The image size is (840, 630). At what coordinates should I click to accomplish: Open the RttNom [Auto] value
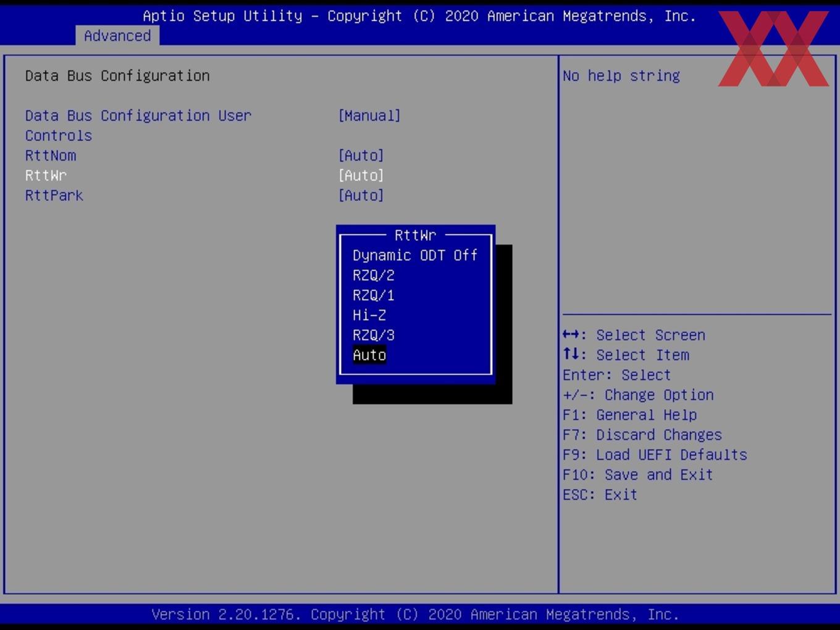pyautogui.click(x=361, y=156)
